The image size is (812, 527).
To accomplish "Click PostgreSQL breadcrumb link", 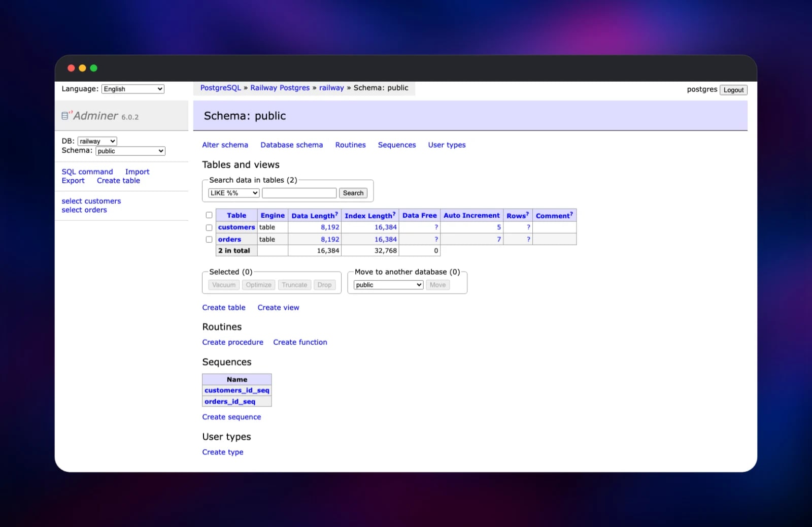I will [221, 88].
